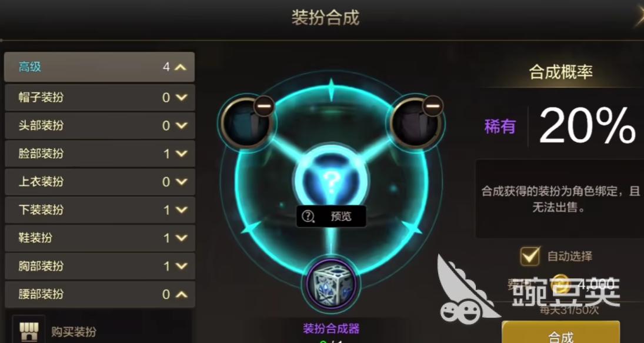Expand the 帽子装扮 list
Image resolution: width=644 pixels, height=343 pixels.
click(181, 97)
